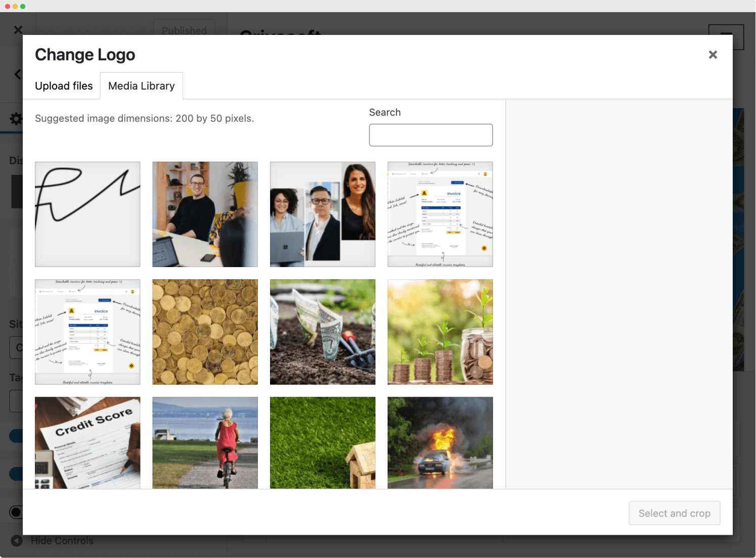Open the Media Library tab
The width and height of the screenshot is (756, 558).
coord(142,86)
